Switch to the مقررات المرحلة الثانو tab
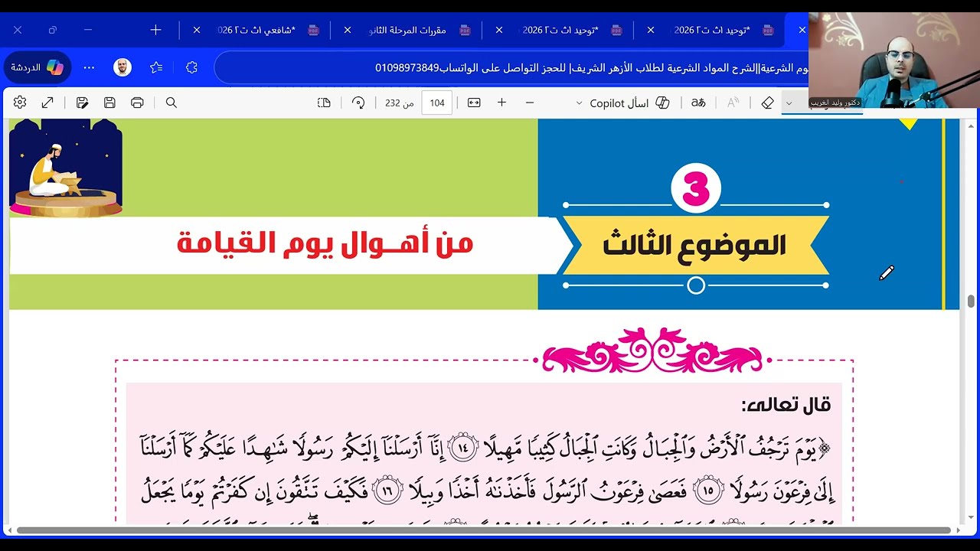Viewport: 980px width, 551px height. [408, 30]
